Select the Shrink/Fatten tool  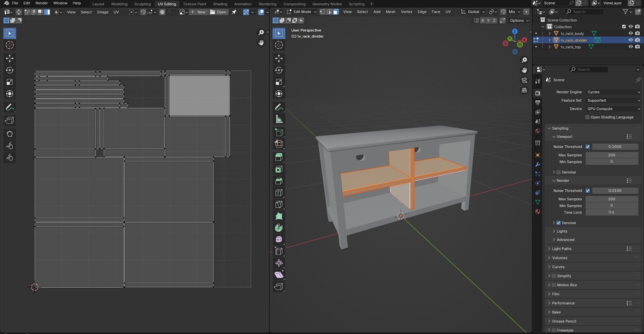coord(279,263)
